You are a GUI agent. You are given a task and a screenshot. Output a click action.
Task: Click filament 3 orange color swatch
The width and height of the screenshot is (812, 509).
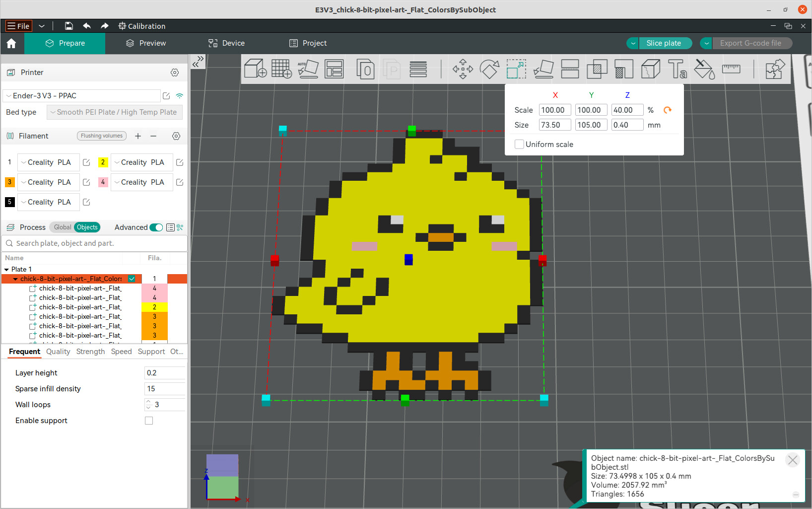9,182
